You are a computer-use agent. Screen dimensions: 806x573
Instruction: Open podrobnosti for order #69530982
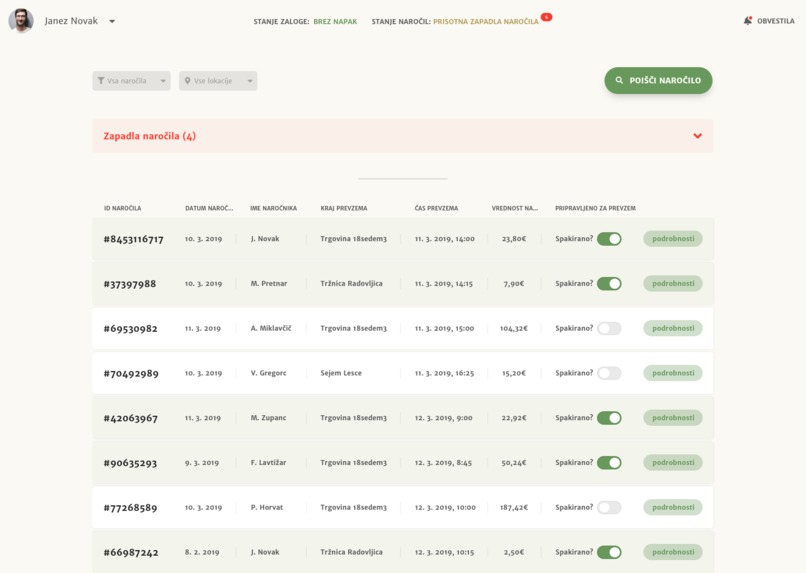(673, 328)
